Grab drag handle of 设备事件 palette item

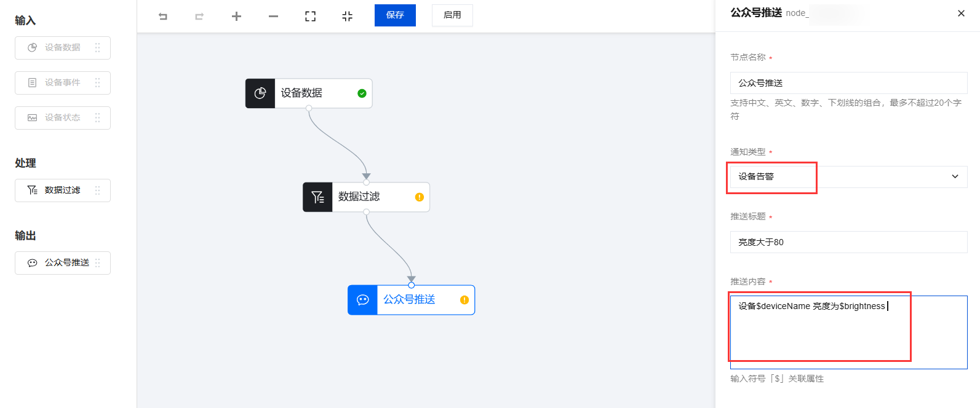(x=97, y=82)
